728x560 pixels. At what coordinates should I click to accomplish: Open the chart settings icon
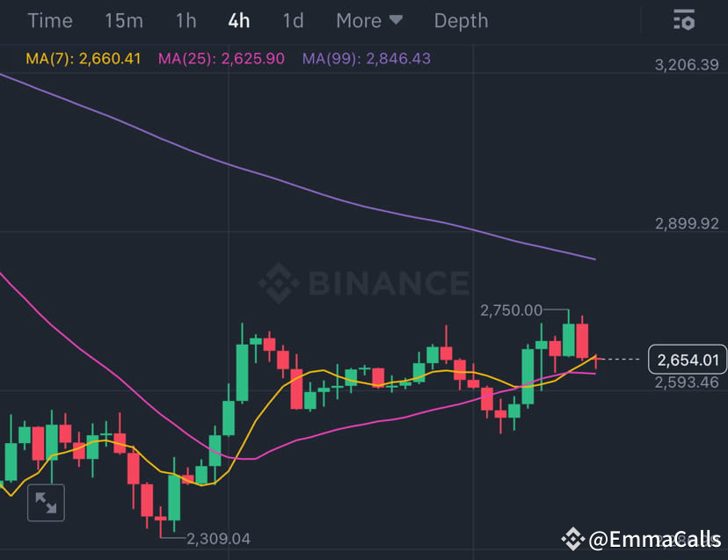[684, 19]
